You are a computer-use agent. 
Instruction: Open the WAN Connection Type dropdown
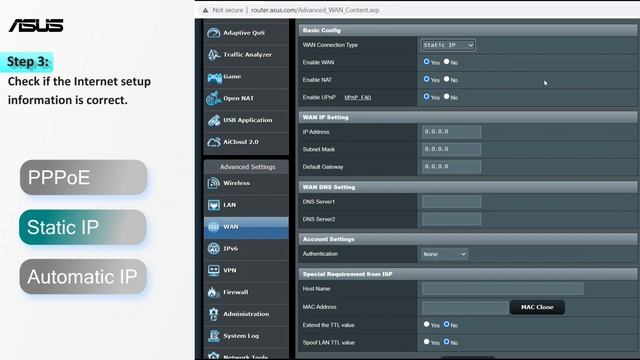click(x=448, y=45)
